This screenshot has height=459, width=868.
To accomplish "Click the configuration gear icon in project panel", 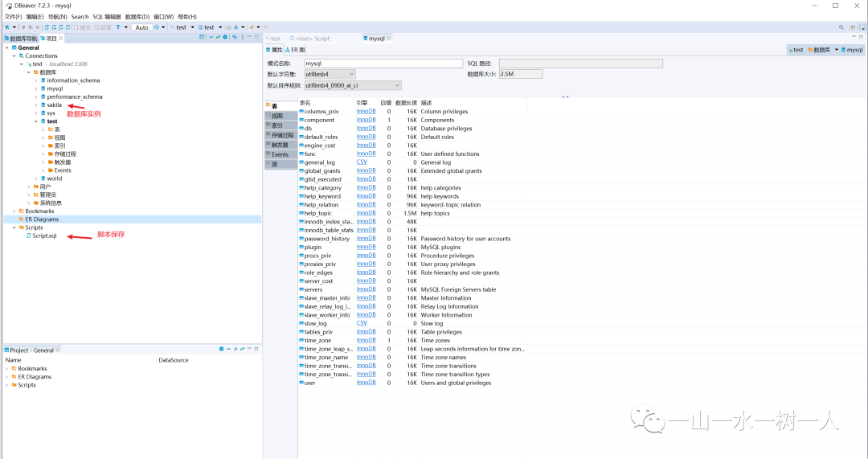I will pyautogui.click(x=225, y=37).
